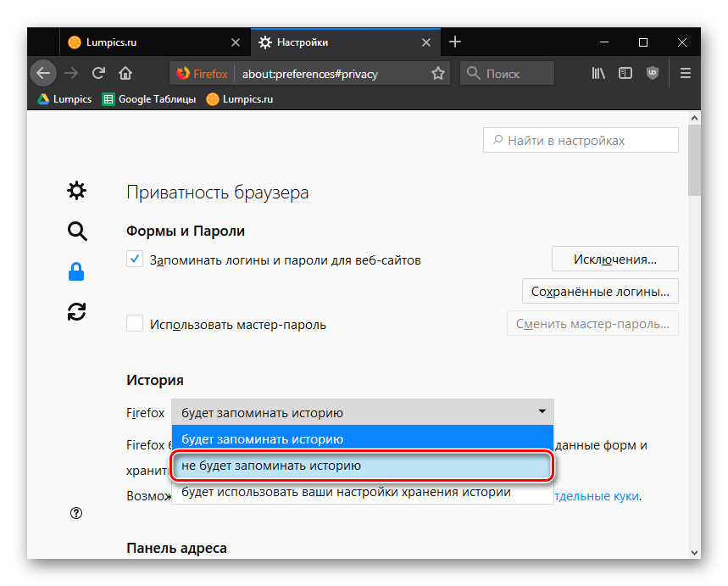Toggle remembering logins and passwords checkbox
728x586 pixels.
135,259
